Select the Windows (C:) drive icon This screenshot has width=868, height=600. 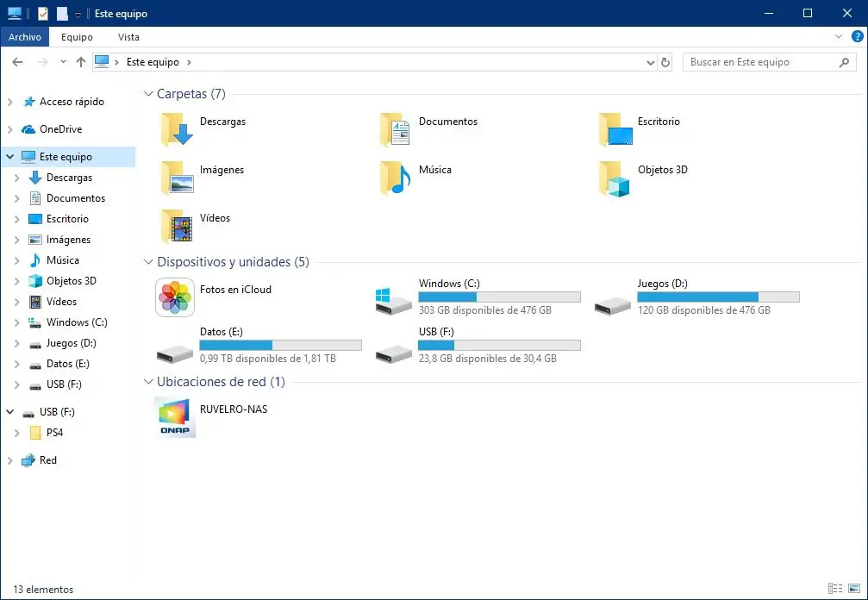[394, 302]
